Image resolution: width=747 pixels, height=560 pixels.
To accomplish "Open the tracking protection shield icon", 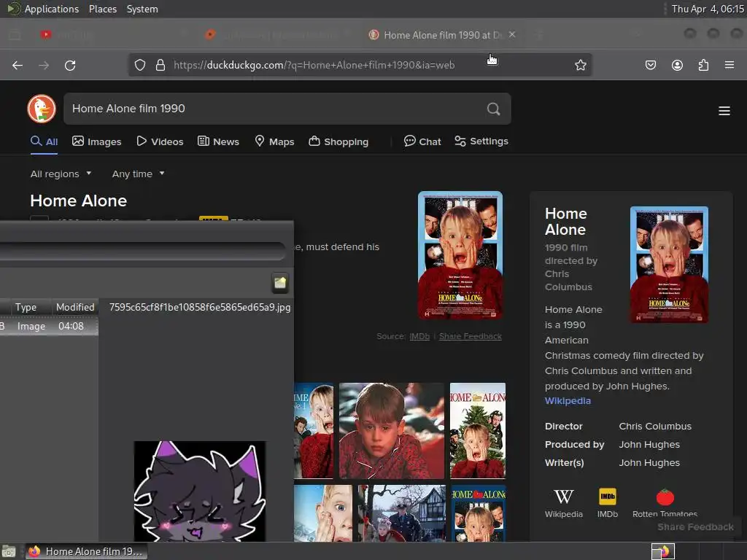I will (139, 65).
